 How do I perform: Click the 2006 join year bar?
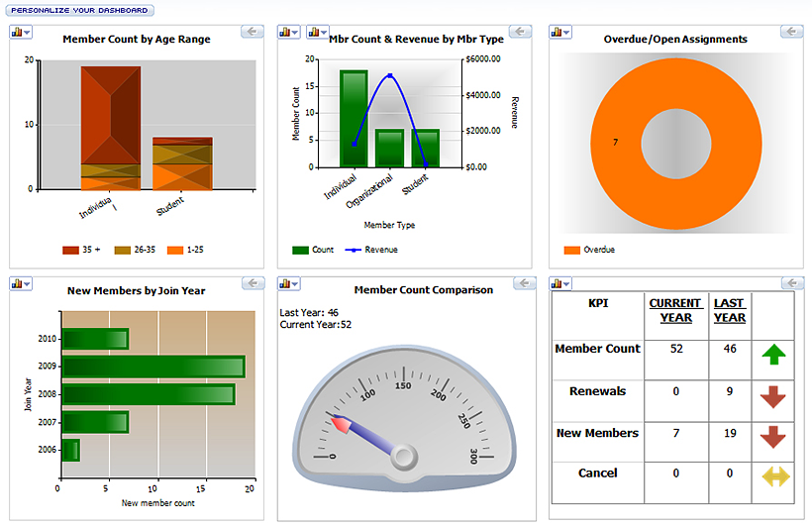71,450
